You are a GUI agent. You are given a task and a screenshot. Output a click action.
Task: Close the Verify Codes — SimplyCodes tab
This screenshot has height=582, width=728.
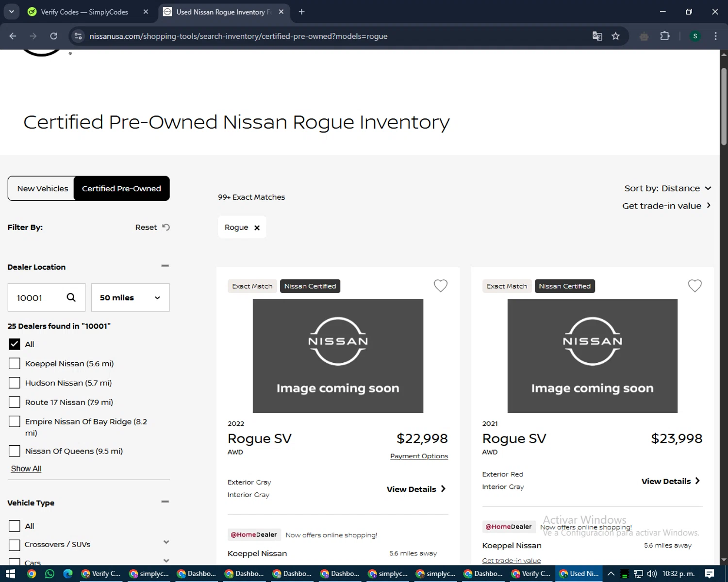(146, 12)
